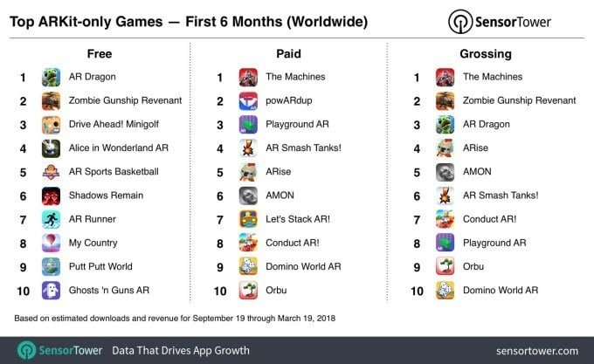The height and width of the screenshot is (364, 594).
Task: Click the Let's Stack AR! icon
Action: (248, 219)
